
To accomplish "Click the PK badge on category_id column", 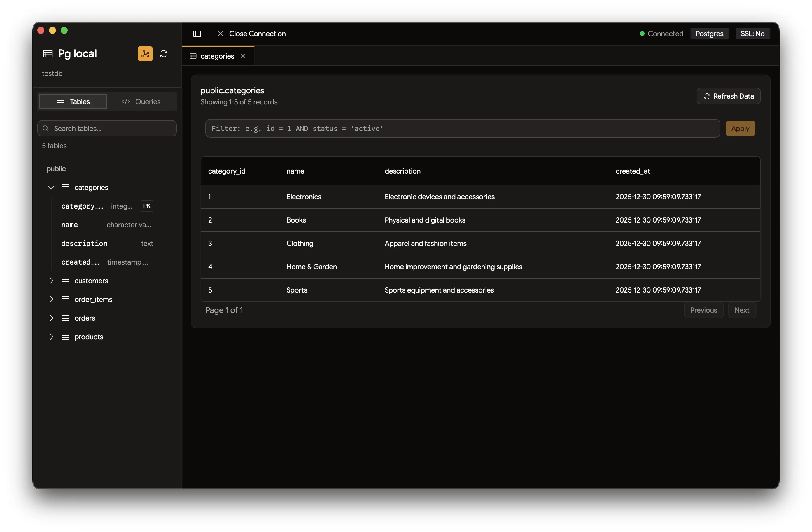I will (x=147, y=206).
